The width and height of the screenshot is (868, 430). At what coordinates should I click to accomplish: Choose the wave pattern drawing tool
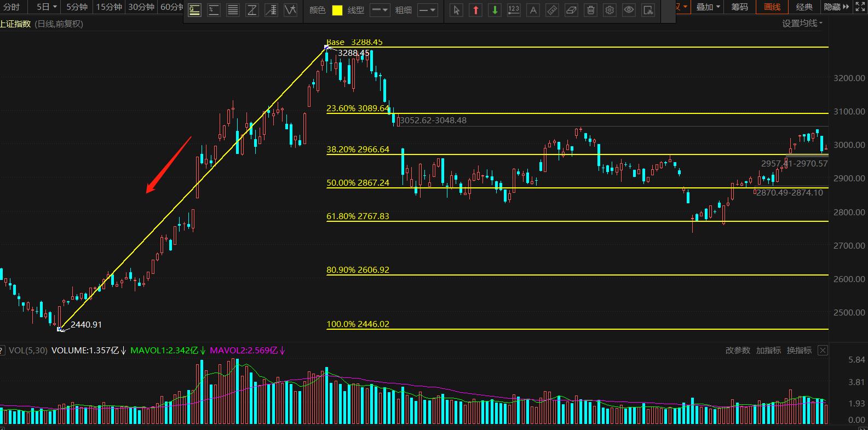[290, 10]
